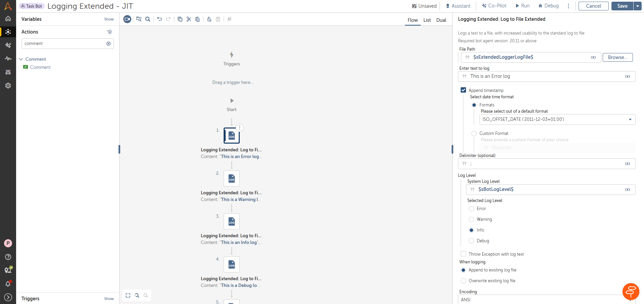The image size is (644, 304).
Task: Uncheck the Append timestamp checkbox
Action: point(463,90)
